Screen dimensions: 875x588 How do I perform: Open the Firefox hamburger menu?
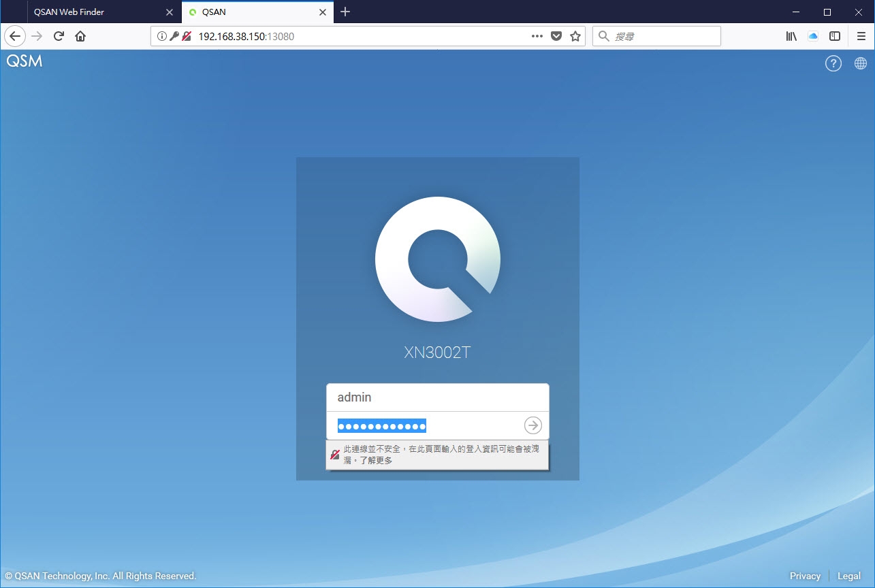click(x=861, y=36)
